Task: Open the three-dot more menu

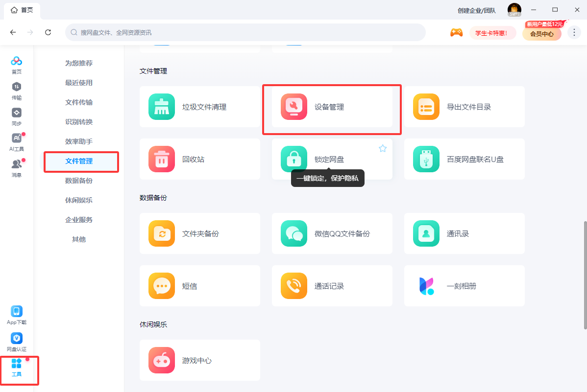Action: [574, 32]
